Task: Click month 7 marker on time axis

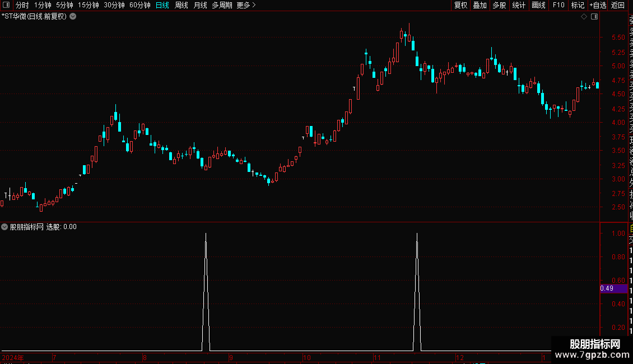Action: point(54,357)
